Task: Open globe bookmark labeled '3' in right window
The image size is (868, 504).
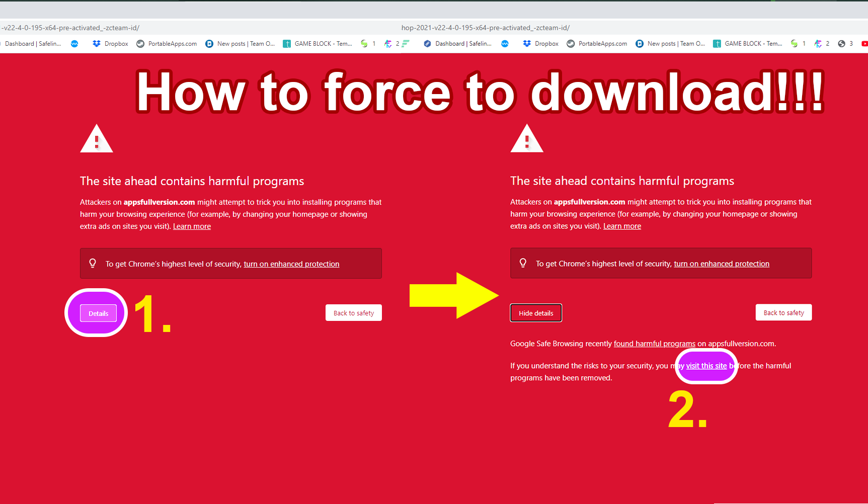Action: click(845, 44)
